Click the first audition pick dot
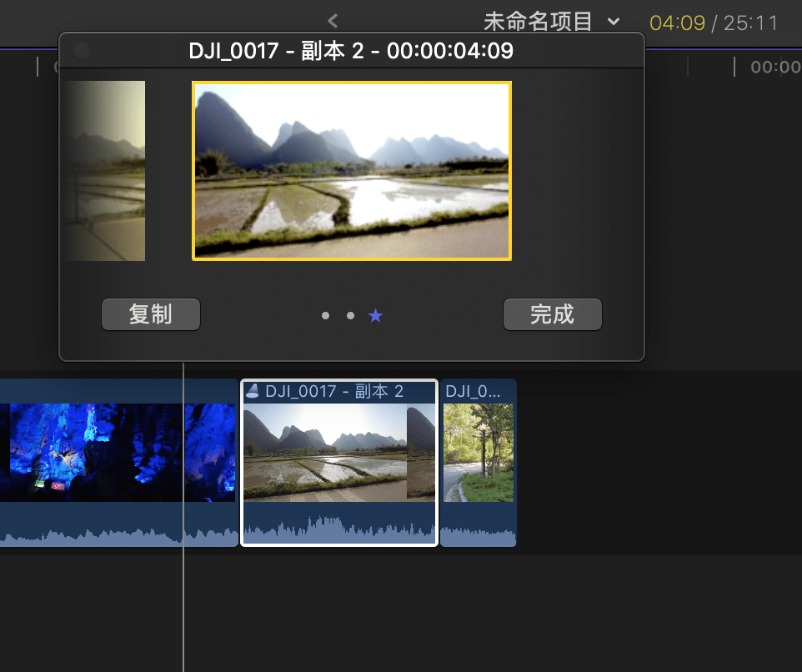The width and height of the screenshot is (802, 672). [325, 315]
